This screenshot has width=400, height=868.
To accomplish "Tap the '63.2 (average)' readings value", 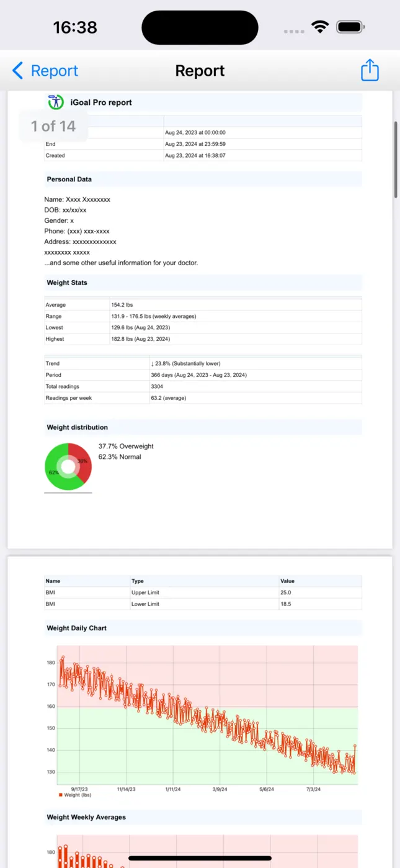I will tap(169, 399).
